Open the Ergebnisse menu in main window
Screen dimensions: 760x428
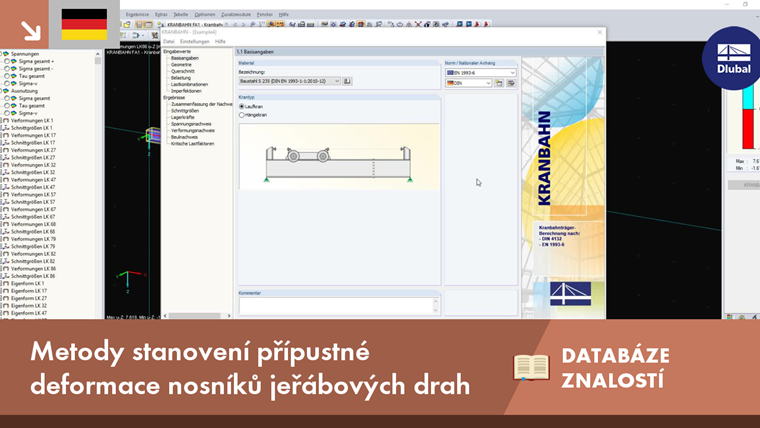click(x=137, y=15)
